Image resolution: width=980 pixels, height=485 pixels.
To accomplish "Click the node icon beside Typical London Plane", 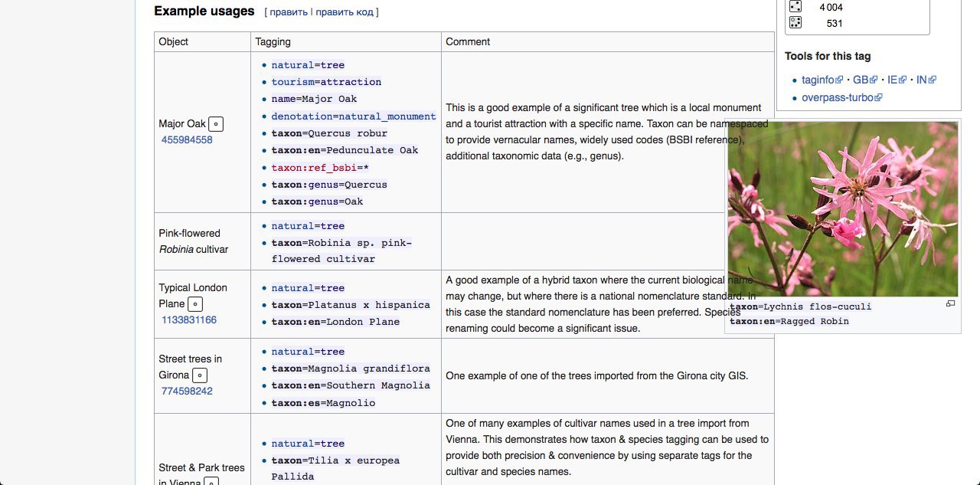I will 195,304.
